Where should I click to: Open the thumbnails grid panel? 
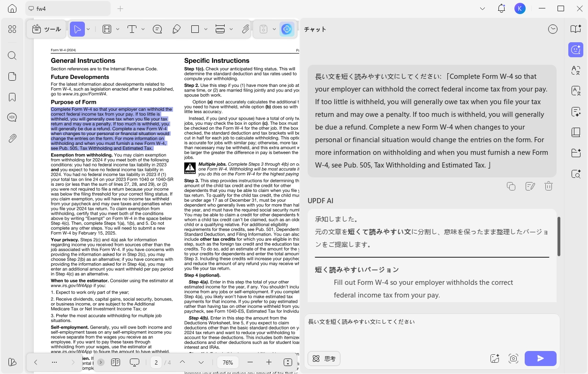[12, 29]
